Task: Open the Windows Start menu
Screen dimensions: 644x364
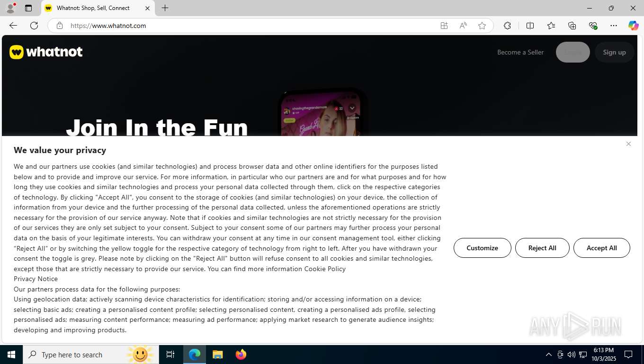Action: click(x=11, y=355)
